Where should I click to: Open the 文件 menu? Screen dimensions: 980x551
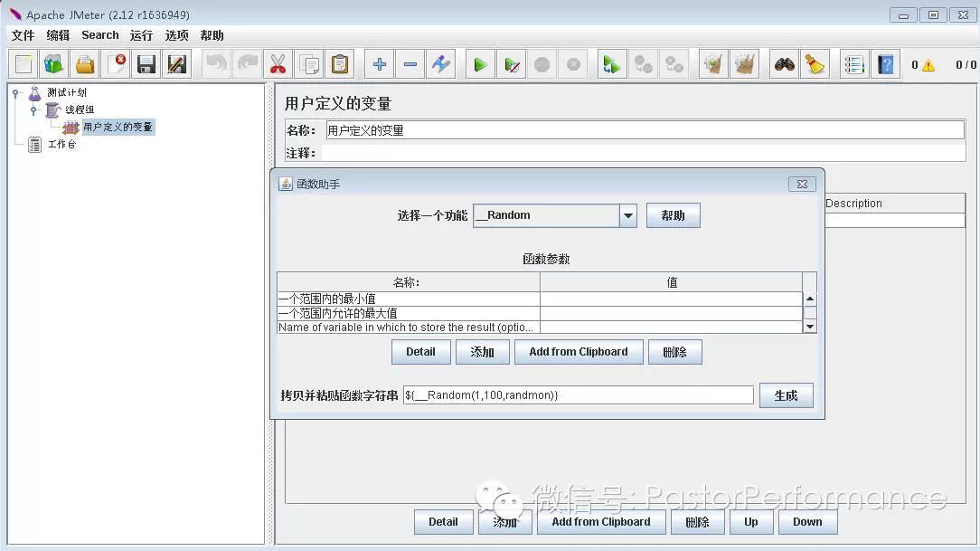[x=24, y=35]
